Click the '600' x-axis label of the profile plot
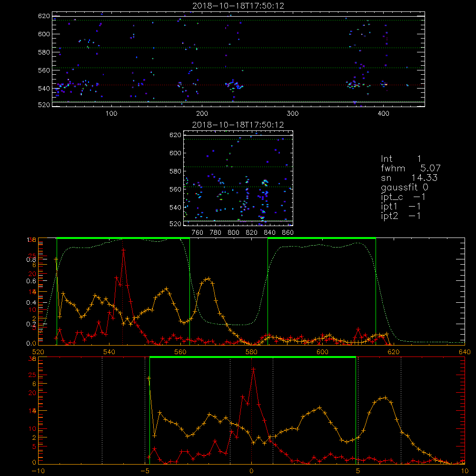The image size is (476, 476). 322,352
